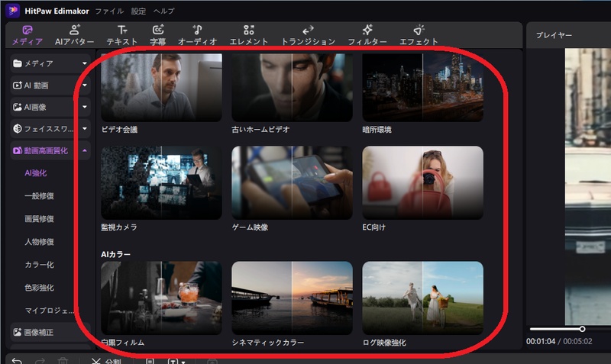Open the メディア tab in top toolbar
The width and height of the screenshot is (611, 364).
[27, 35]
